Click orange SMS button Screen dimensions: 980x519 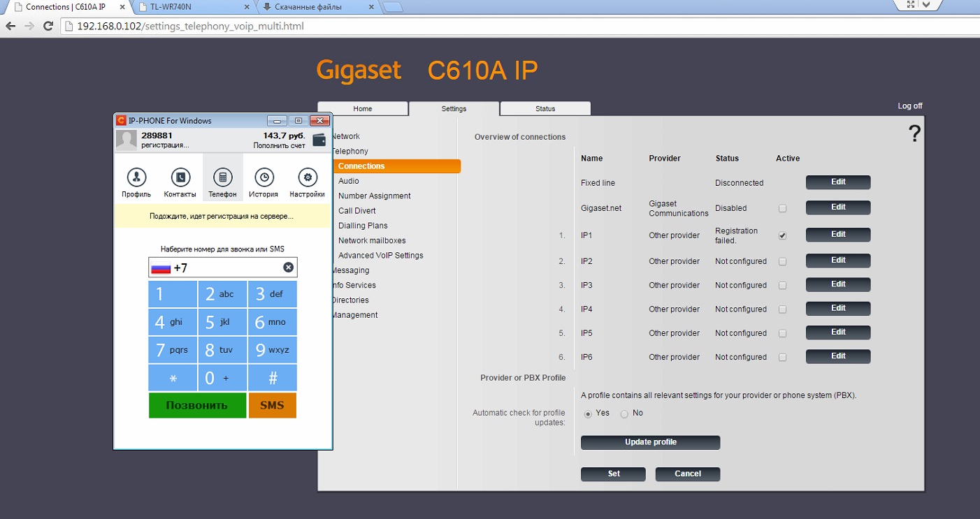(272, 405)
